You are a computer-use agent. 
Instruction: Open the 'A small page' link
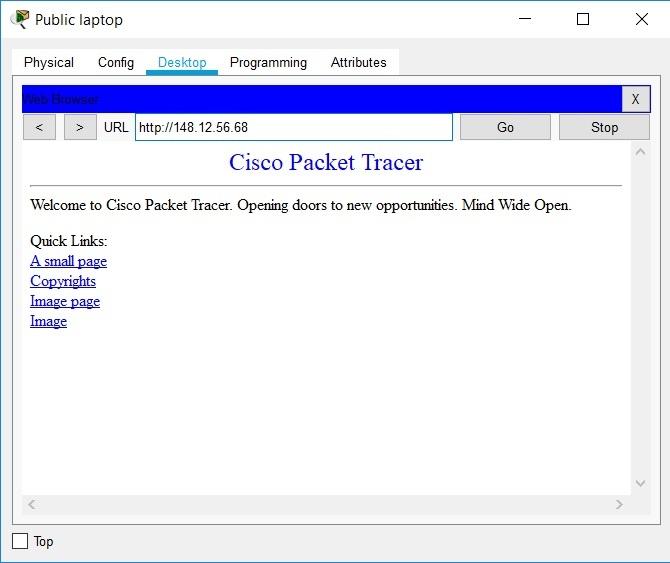[x=68, y=261]
